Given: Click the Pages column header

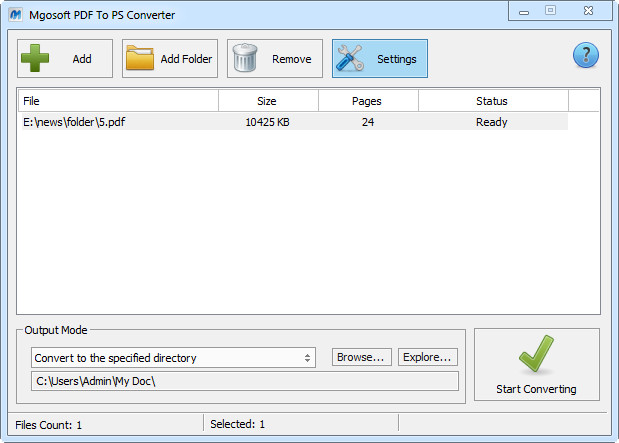Looking at the screenshot, I should pos(367,101).
